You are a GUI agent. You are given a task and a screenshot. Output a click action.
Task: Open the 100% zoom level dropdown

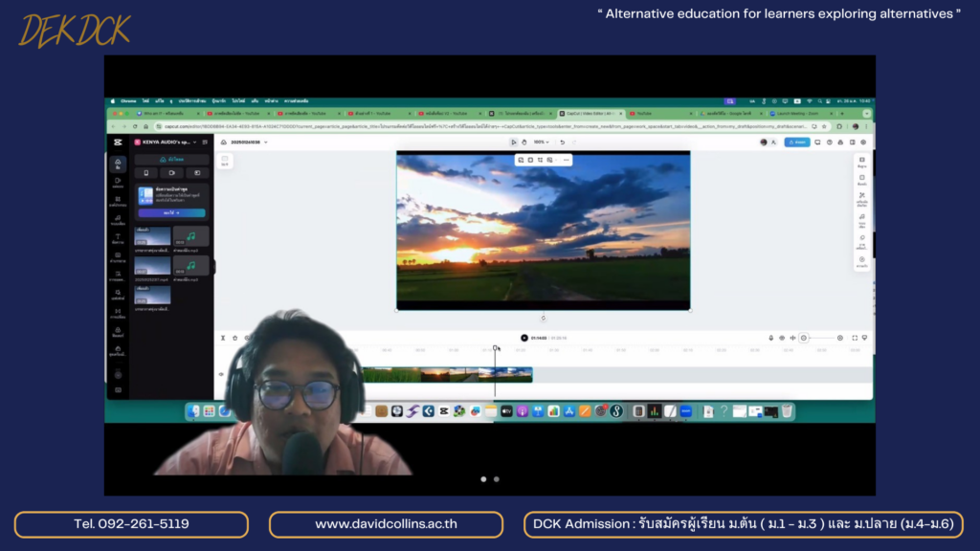tap(542, 142)
